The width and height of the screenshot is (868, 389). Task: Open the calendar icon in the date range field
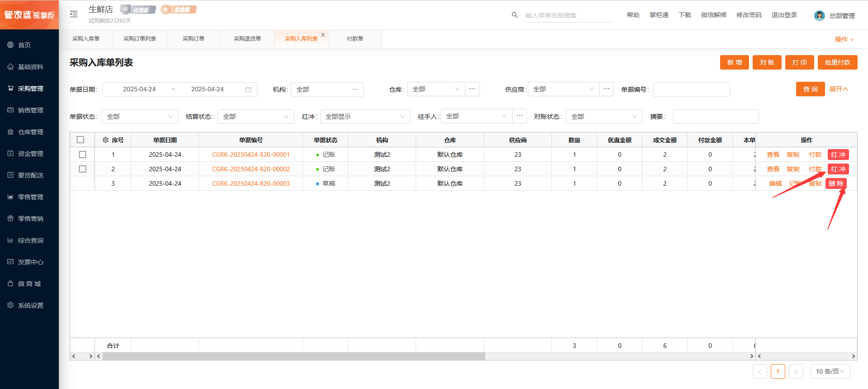(x=248, y=89)
